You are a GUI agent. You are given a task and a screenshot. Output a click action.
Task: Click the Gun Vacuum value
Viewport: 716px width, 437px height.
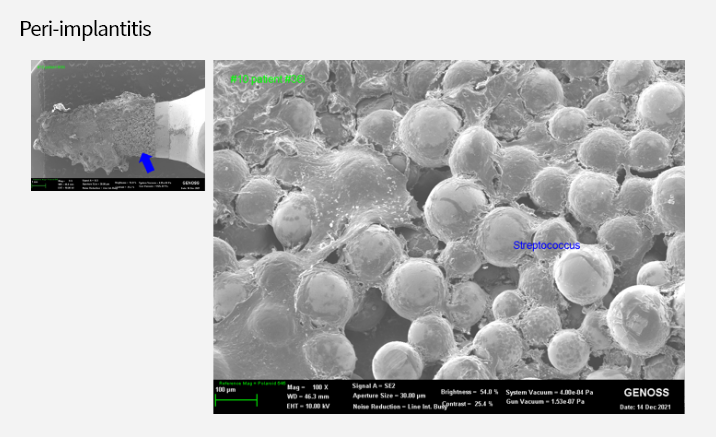552,402
